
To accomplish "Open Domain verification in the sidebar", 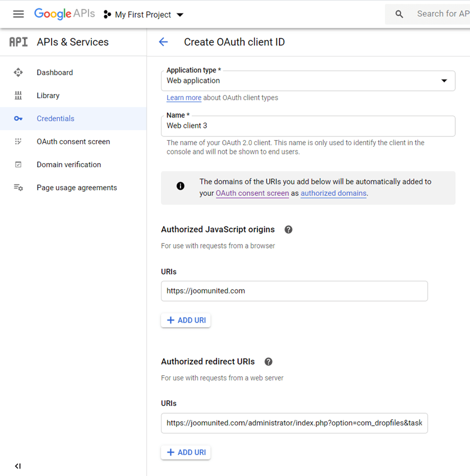I will [68, 165].
